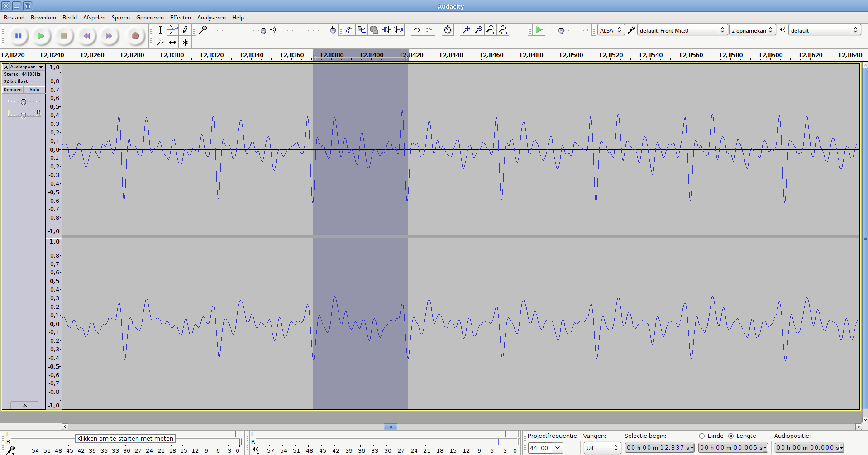This screenshot has width=868, height=455.
Task: Open the ALSA audio host dropdown
Action: pos(611,30)
